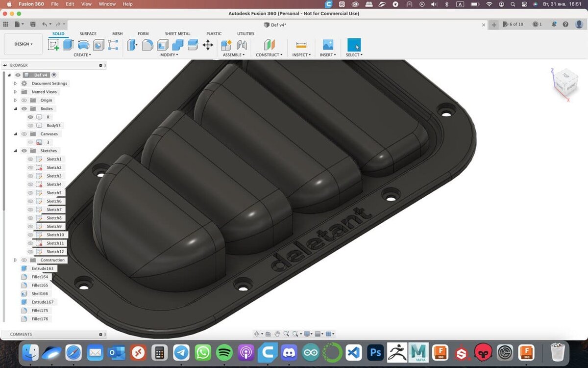Select the Rectangular Pattern tool icon
588x368 pixels.
tap(113, 45)
